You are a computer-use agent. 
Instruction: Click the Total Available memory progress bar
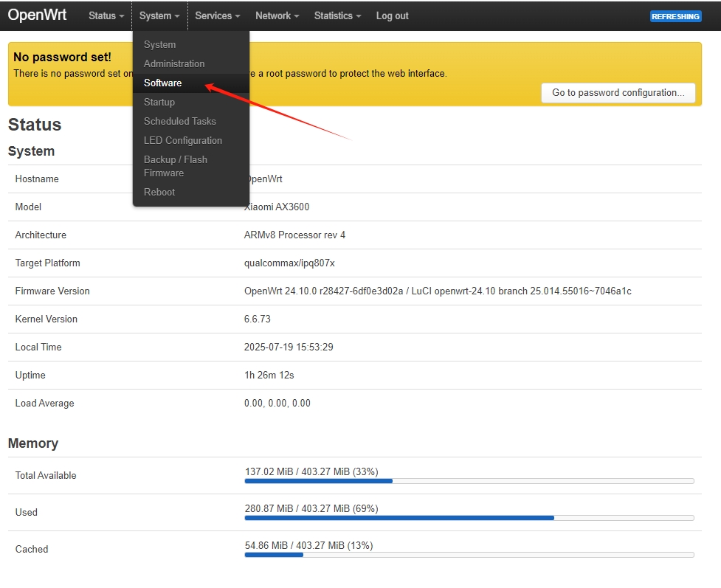pyautogui.click(x=469, y=481)
